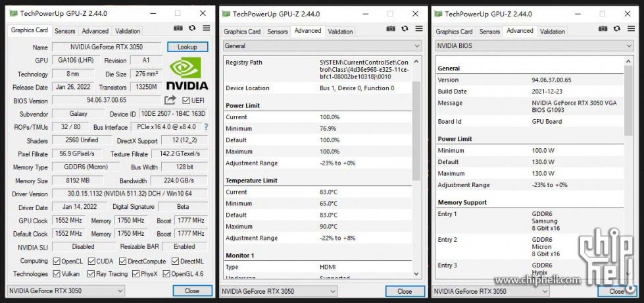Click bus interface question mark icon

tap(206, 127)
